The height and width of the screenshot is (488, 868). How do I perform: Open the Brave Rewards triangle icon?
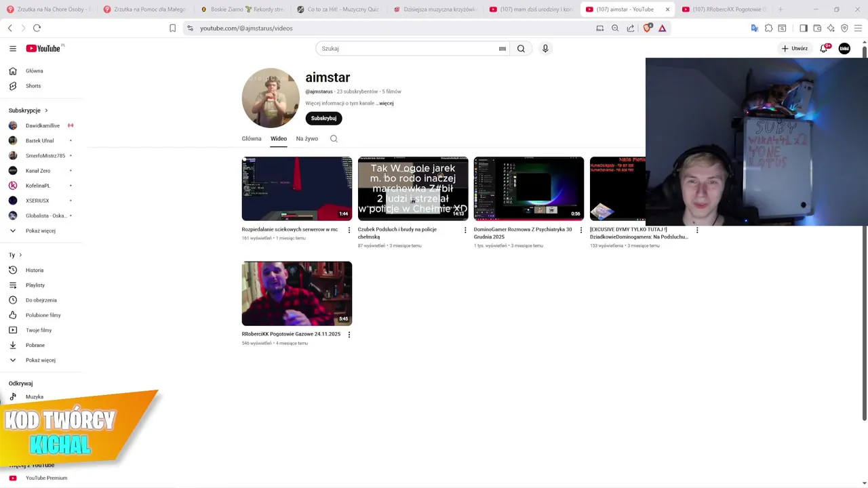(662, 28)
